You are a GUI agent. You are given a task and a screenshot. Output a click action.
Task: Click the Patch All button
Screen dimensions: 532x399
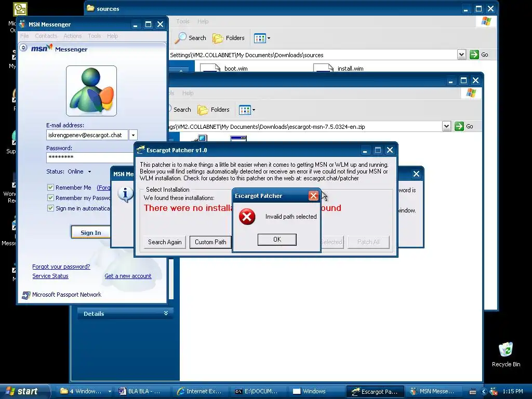pyautogui.click(x=368, y=242)
